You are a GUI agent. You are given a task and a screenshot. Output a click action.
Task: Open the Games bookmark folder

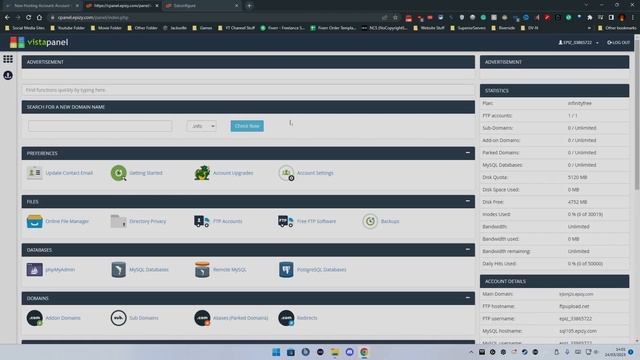coord(202,28)
